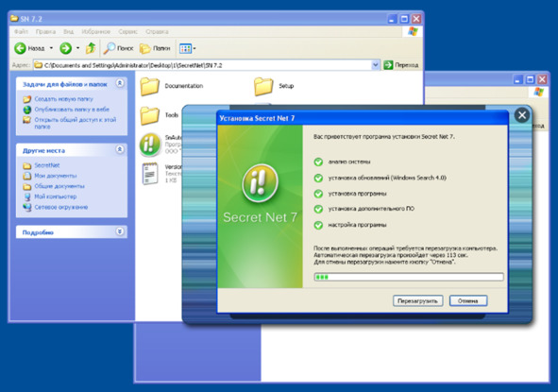Click the Установка Secret Net 7 title bar
This screenshot has height=392, width=558.
(363, 118)
